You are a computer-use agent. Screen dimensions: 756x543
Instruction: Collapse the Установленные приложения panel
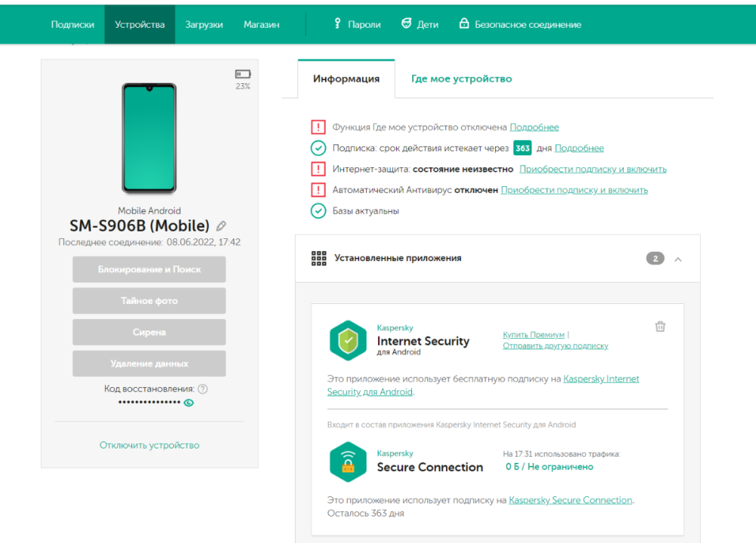pyautogui.click(x=678, y=258)
